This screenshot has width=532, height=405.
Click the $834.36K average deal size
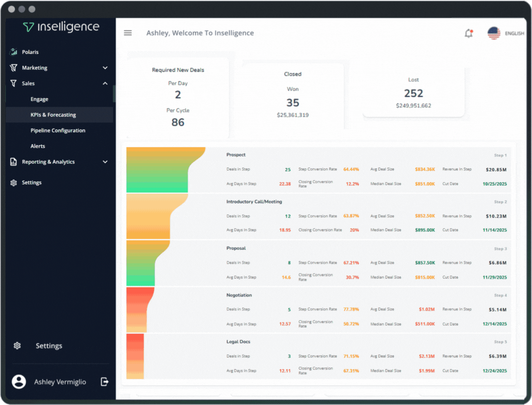425,169
